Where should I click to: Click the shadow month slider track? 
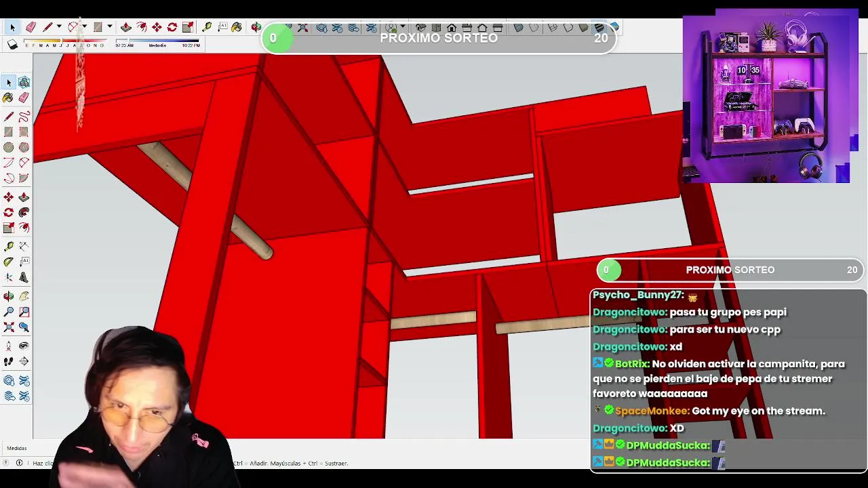tap(65, 41)
